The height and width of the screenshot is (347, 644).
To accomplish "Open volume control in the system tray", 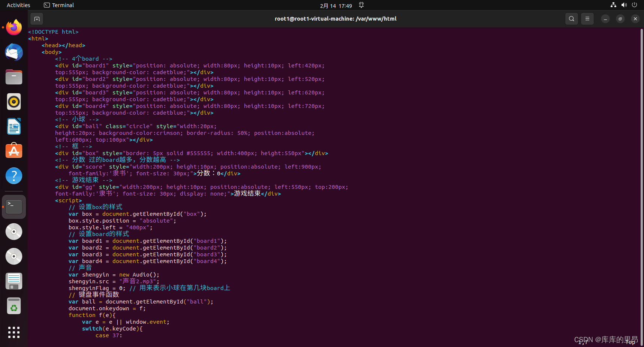I will point(624,5).
